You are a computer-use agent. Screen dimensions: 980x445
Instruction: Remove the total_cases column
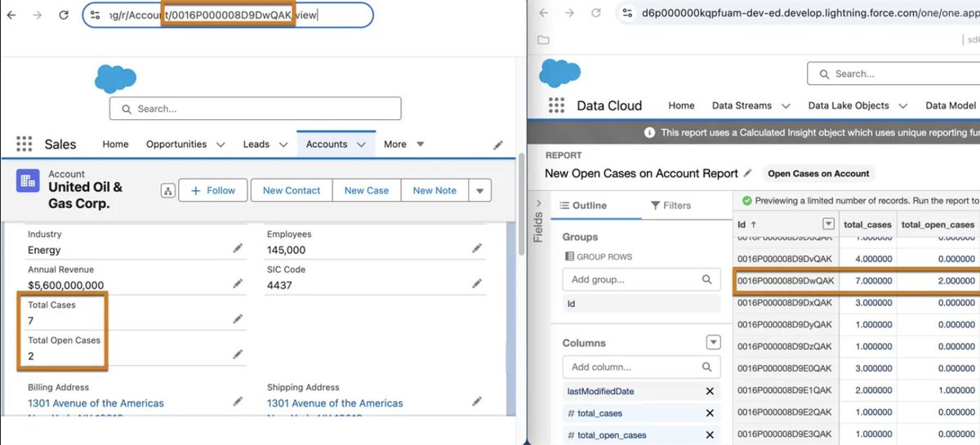point(710,413)
